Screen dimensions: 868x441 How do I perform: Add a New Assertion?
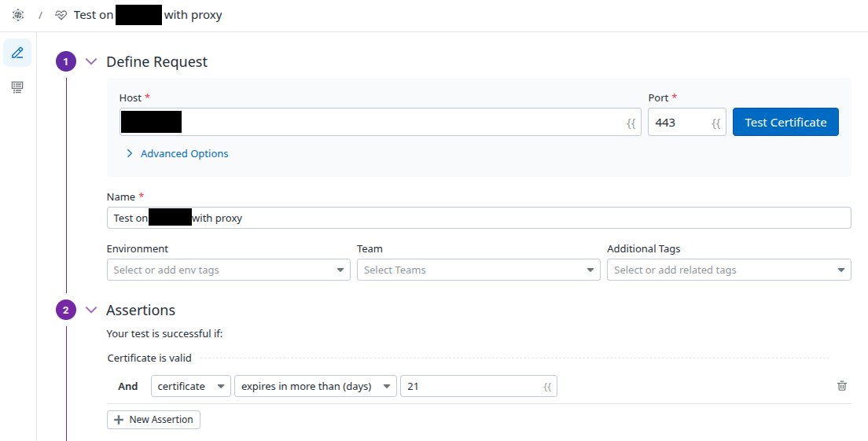tap(153, 420)
